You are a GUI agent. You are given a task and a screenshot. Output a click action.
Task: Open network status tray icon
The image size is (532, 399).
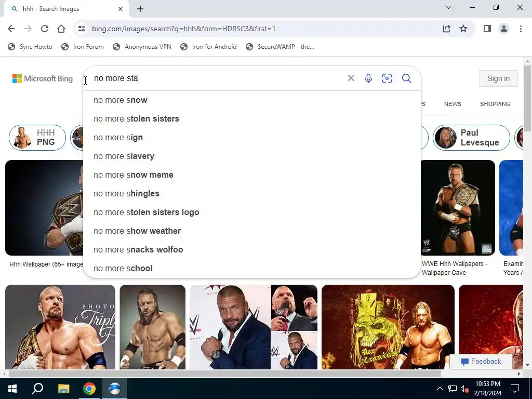pos(453,389)
